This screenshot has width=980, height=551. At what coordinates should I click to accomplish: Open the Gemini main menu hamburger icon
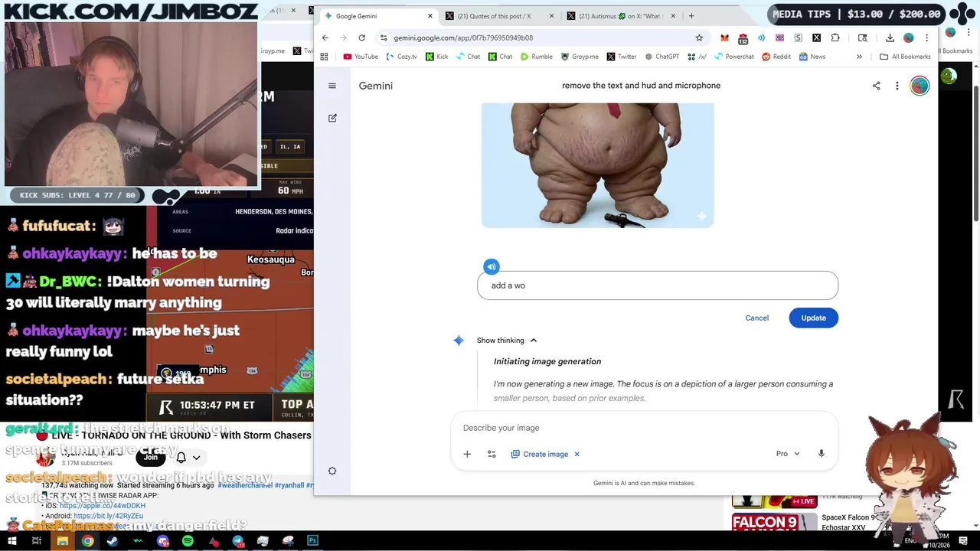pyautogui.click(x=332, y=86)
